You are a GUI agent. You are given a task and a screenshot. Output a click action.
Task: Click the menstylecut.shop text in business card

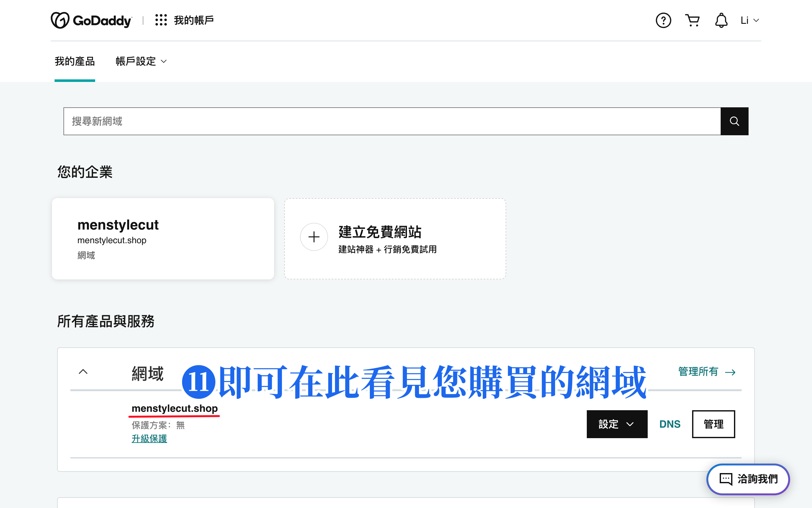(112, 240)
